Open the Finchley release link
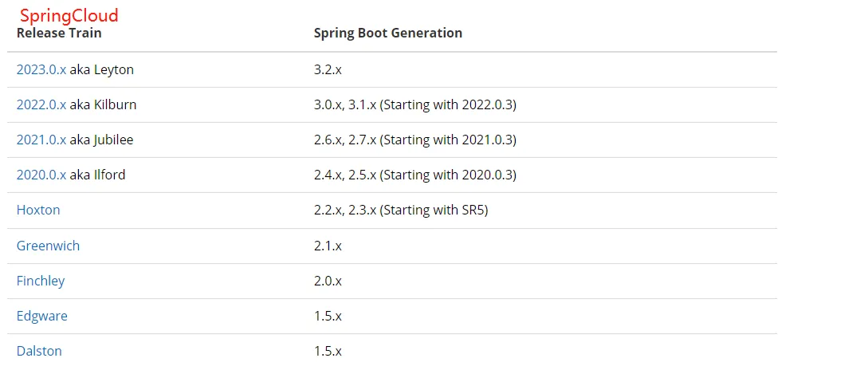 [x=41, y=281]
